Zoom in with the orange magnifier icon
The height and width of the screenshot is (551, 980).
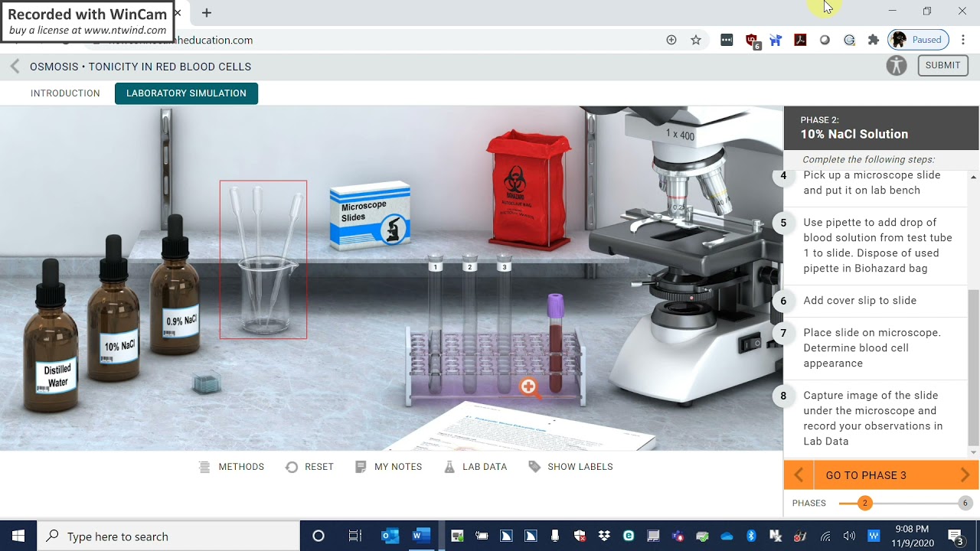tap(529, 387)
